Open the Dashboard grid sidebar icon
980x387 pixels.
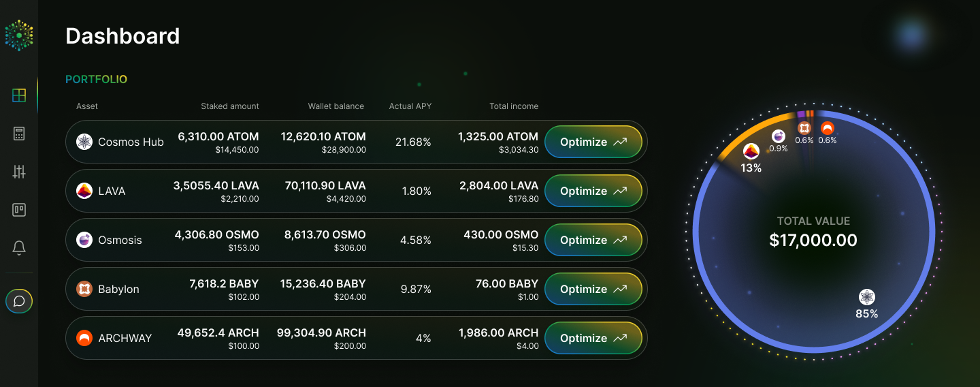pyautogui.click(x=19, y=95)
